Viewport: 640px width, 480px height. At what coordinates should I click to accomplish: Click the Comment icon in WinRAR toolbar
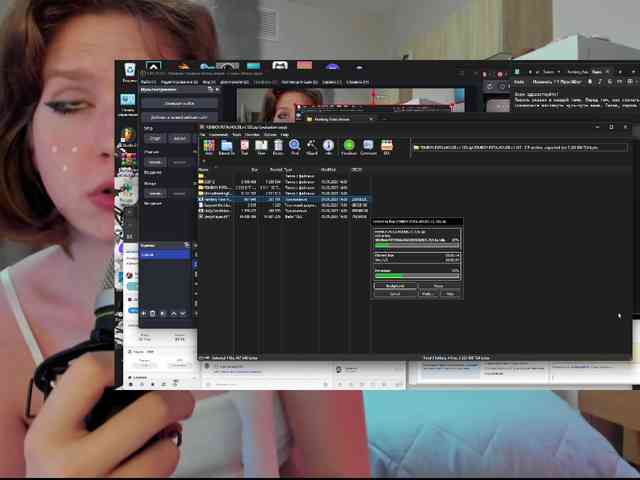[x=368, y=146]
